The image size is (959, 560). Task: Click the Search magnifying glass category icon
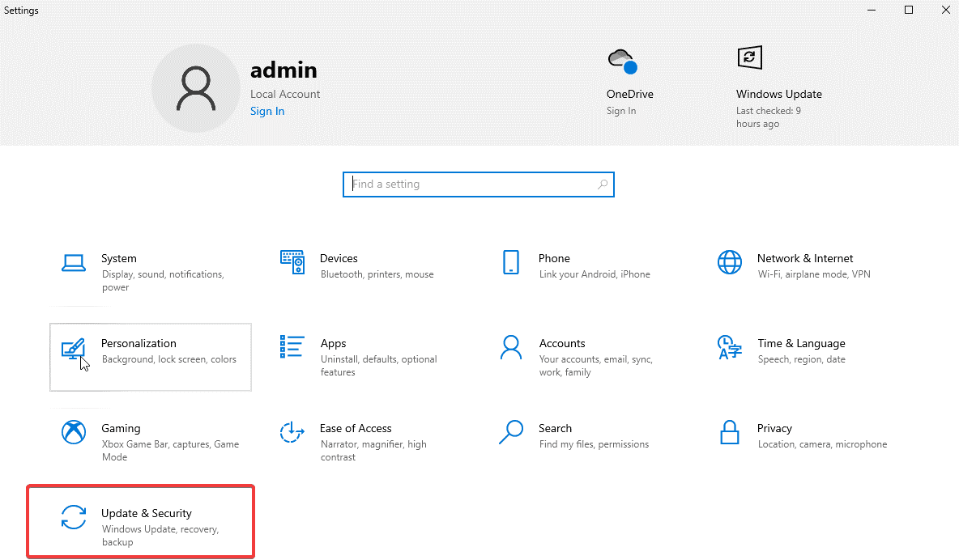(511, 432)
